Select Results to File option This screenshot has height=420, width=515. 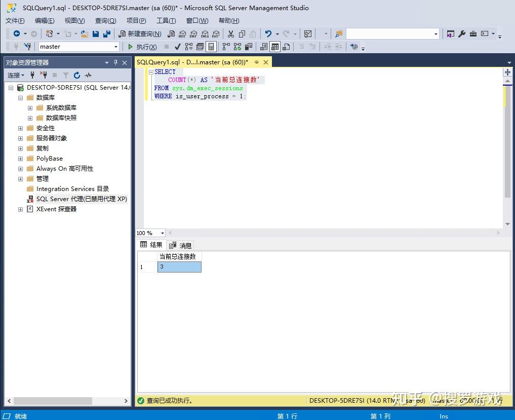coord(286,47)
